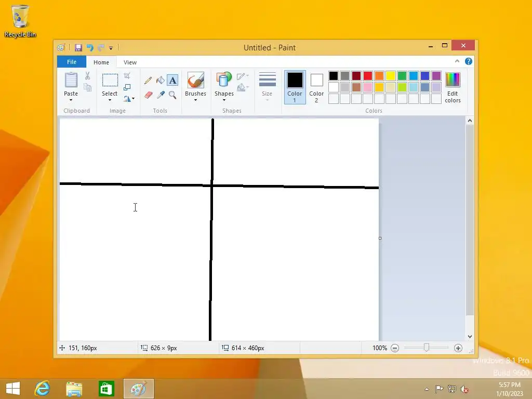The width and height of the screenshot is (532, 399).
Task: Expand the Brushes dropdown arrow
Action: 196,100
